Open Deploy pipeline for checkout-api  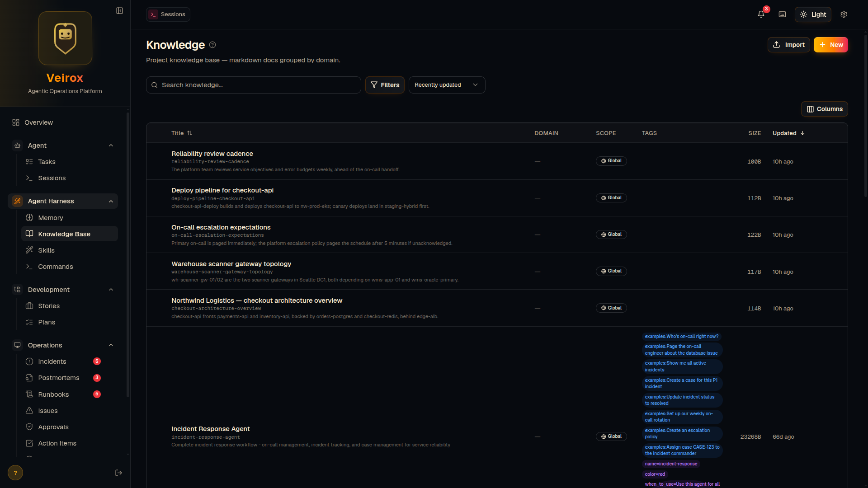point(222,190)
